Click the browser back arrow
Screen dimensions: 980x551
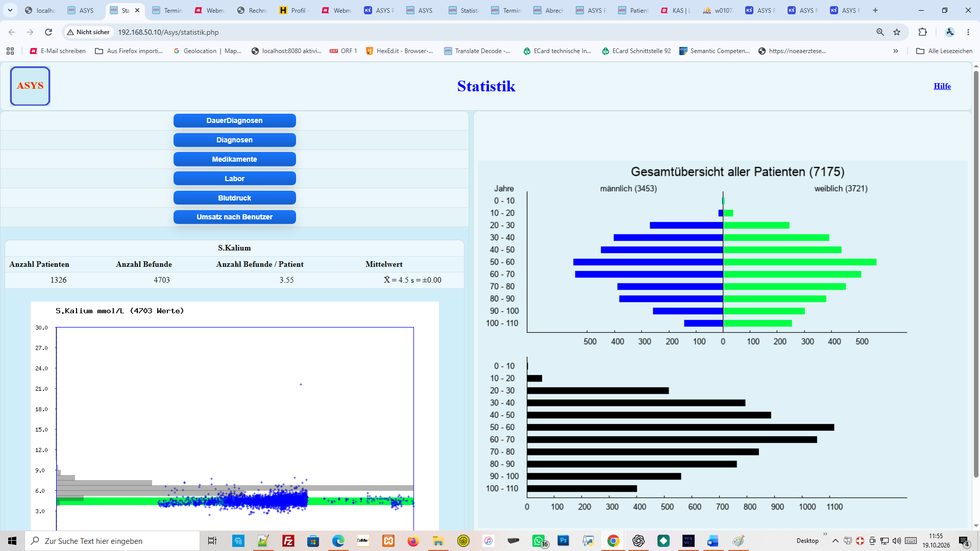[x=12, y=32]
